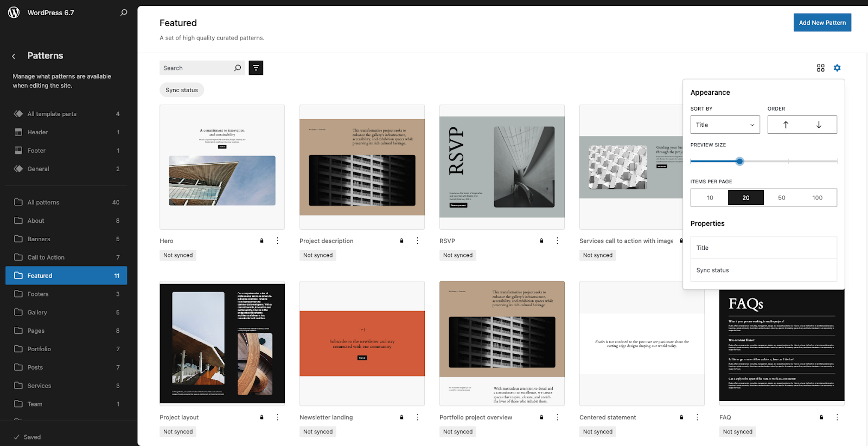Open the Sync status filter chip

click(x=182, y=90)
